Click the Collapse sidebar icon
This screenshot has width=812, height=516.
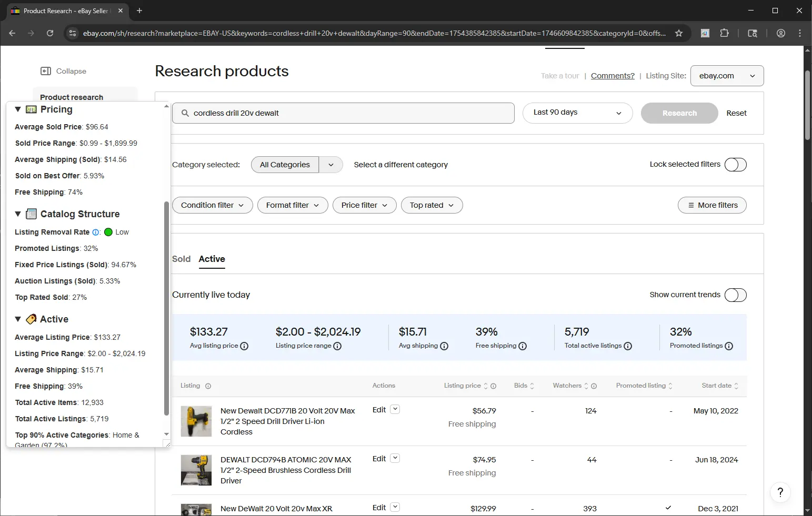pyautogui.click(x=46, y=71)
